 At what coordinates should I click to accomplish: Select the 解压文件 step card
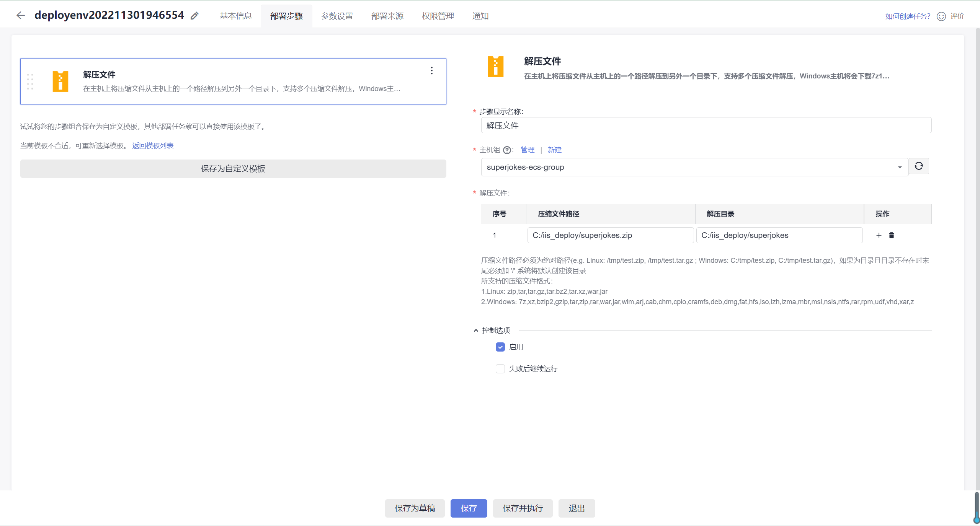233,81
